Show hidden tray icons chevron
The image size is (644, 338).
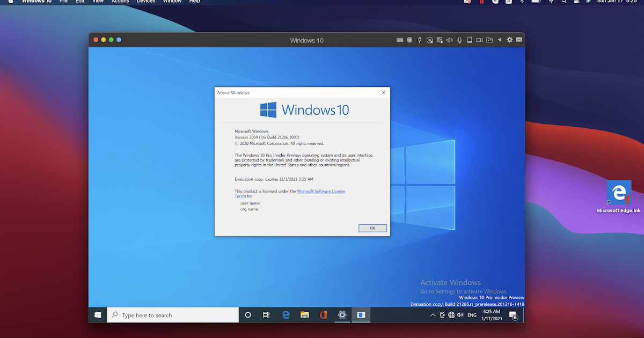click(x=433, y=315)
